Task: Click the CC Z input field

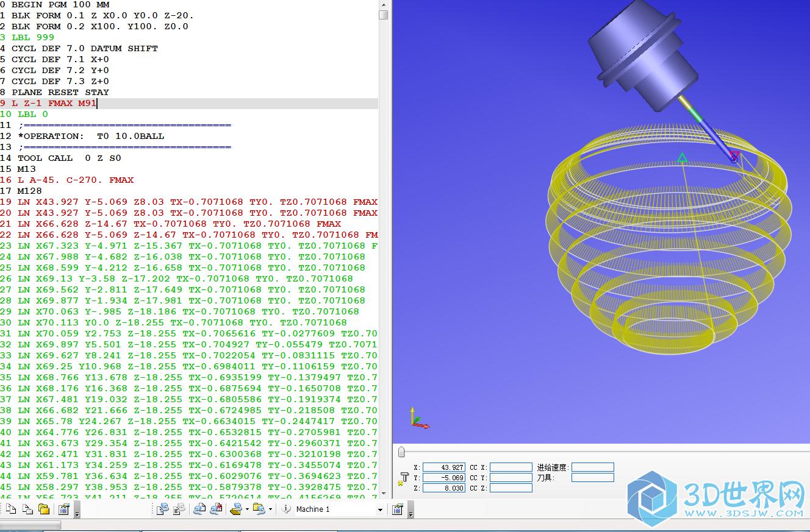Action: tap(511, 488)
